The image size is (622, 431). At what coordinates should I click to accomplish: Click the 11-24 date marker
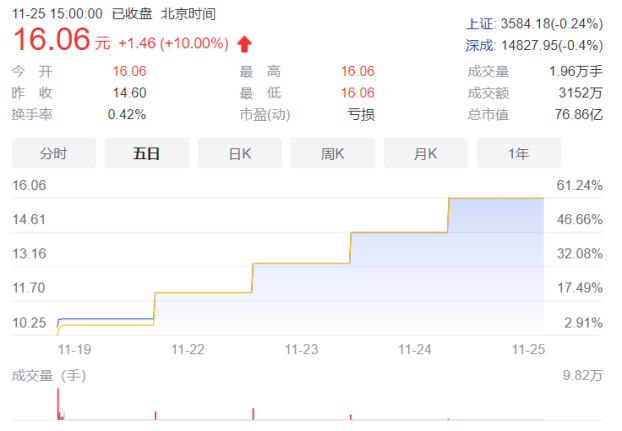click(x=415, y=349)
